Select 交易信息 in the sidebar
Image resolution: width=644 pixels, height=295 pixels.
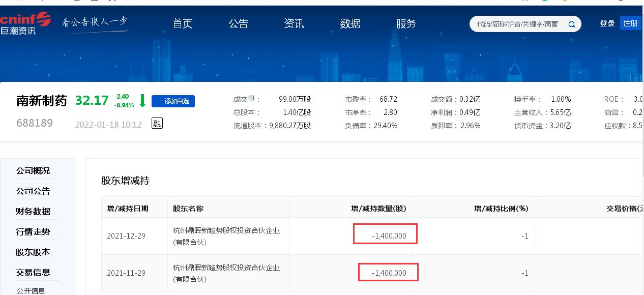tap(33, 273)
